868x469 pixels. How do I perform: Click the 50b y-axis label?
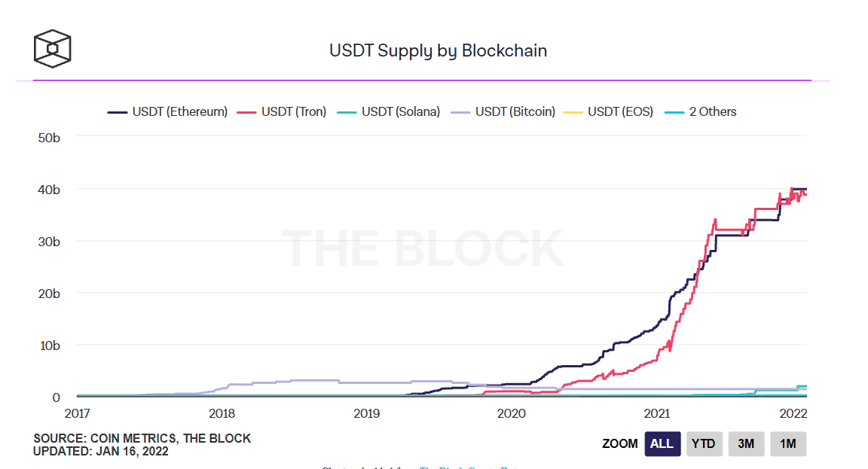(x=47, y=136)
